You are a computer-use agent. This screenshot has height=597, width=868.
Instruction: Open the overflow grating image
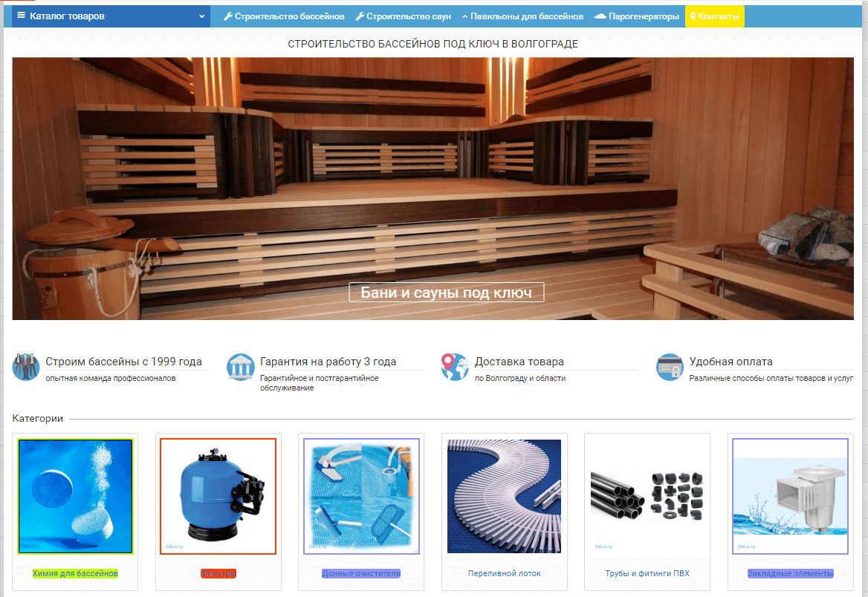[504, 496]
